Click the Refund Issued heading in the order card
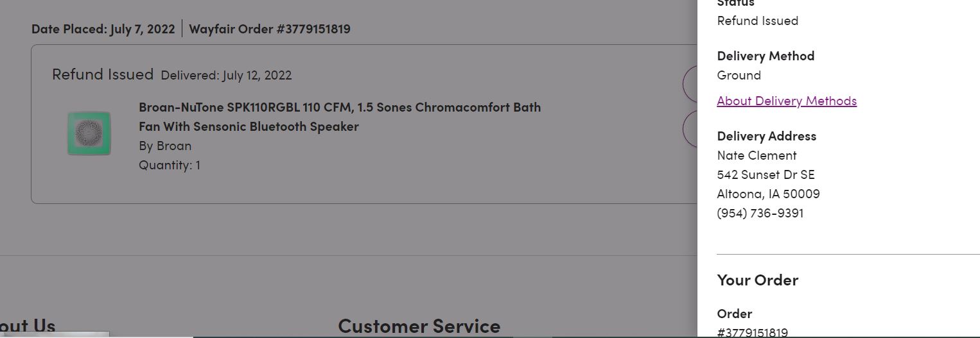 [103, 74]
